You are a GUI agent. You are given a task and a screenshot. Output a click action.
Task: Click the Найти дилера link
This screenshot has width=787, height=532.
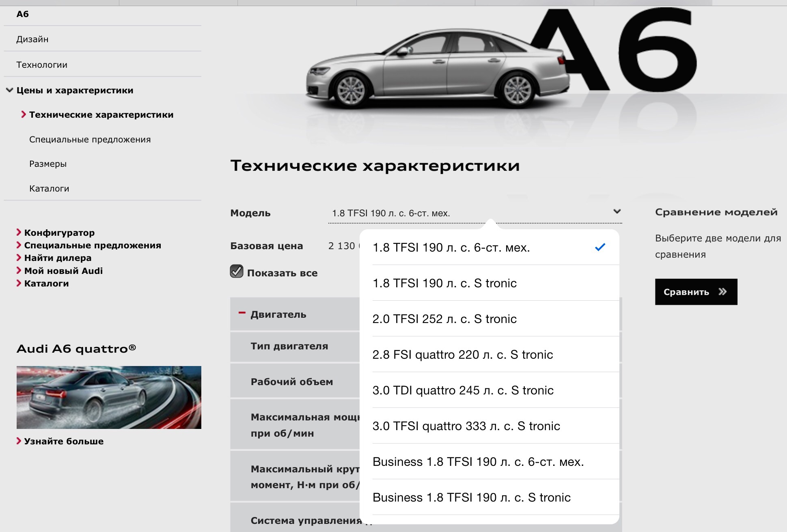coord(58,258)
